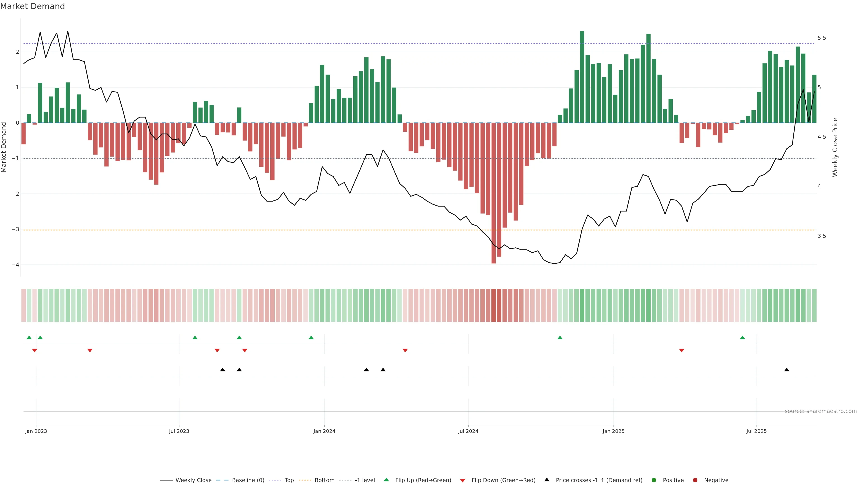Click the darkest red heatmap strip cell
The height and width of the screenshot is (488, 868).
494,305
